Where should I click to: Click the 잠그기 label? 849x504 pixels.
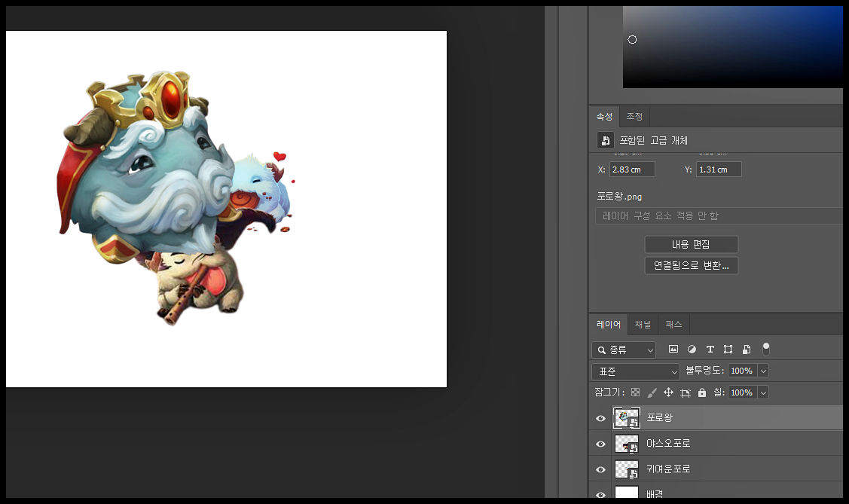[609, 392]
